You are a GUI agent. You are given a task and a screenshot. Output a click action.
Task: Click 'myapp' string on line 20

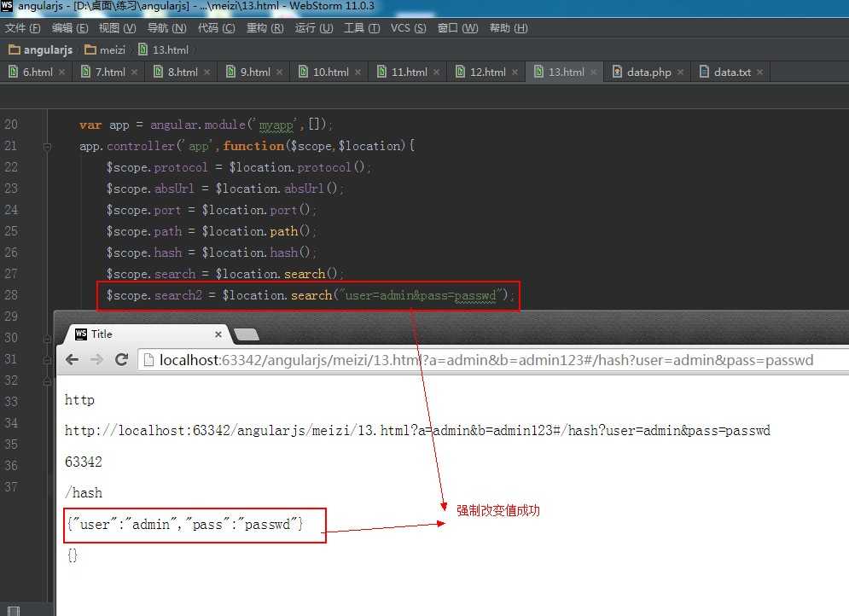[x=276, y=125]
